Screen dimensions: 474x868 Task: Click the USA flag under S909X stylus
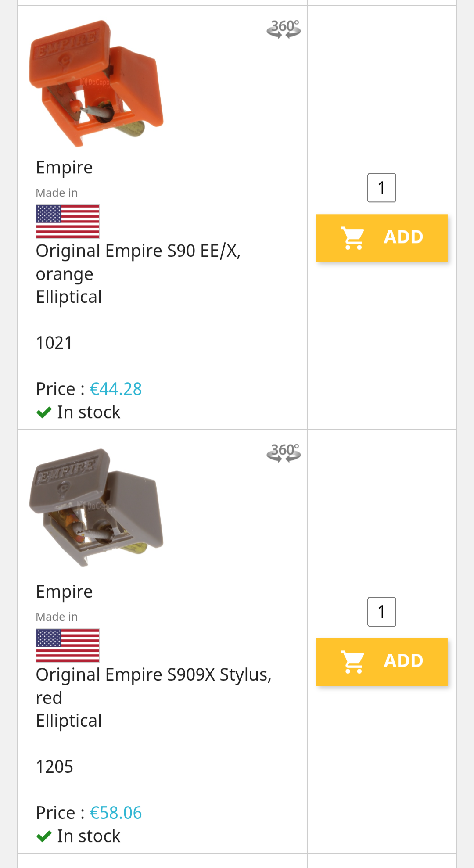(68, 645)
